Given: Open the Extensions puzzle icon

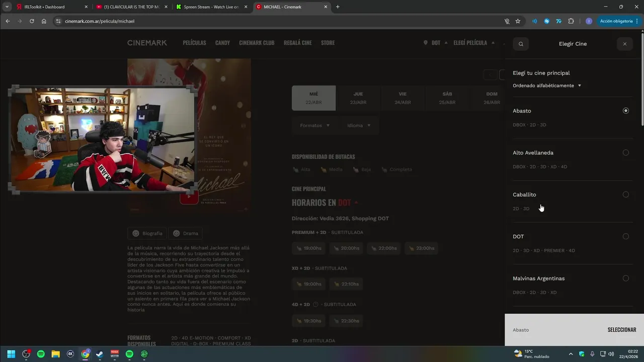Looking at the screenshot, I should point(571,21).
